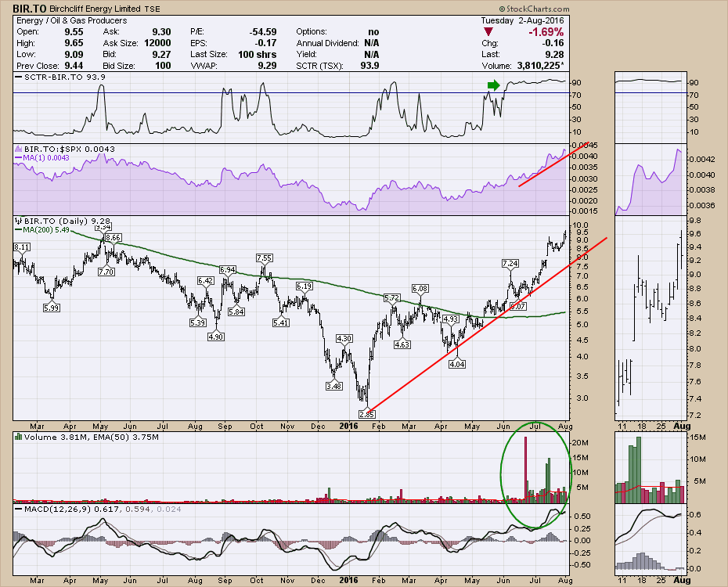This screenshot has height=587, width=728.
Task: Click the BIR.TO ticker symbol title
Action: [x=29, y=9]
